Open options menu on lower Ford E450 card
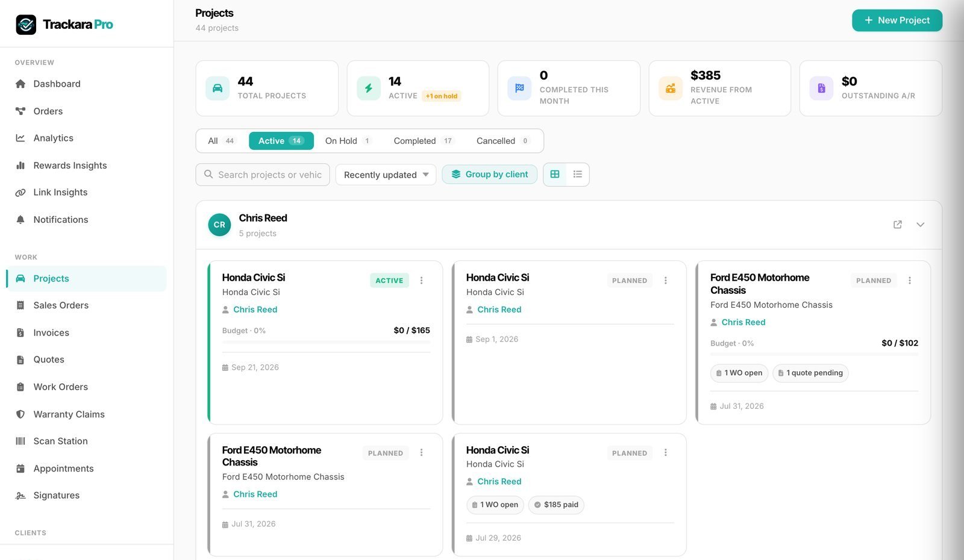Screen dimensions: 964x560 pyautogui.click(x=422, y=453)
